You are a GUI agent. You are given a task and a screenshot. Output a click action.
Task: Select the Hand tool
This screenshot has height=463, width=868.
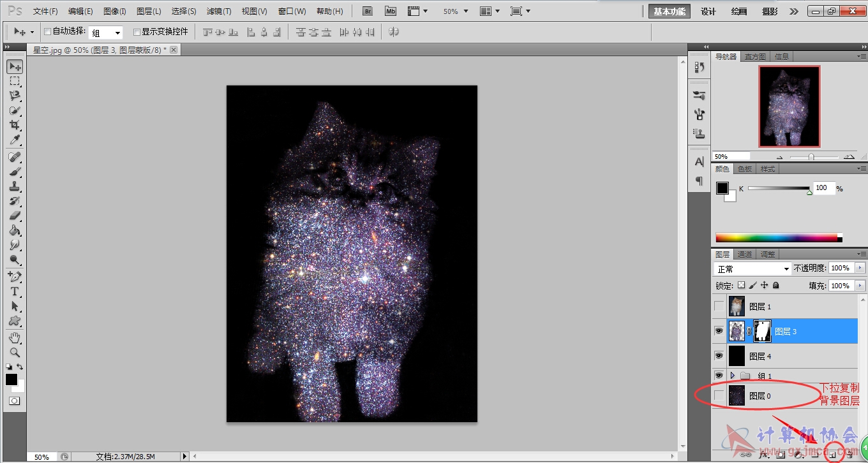coord(15,337)
